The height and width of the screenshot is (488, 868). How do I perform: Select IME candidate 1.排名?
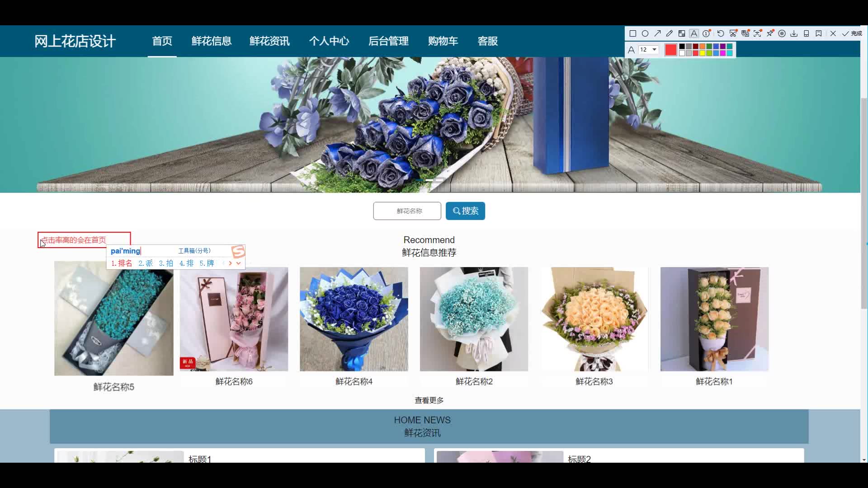coord(122,263)
